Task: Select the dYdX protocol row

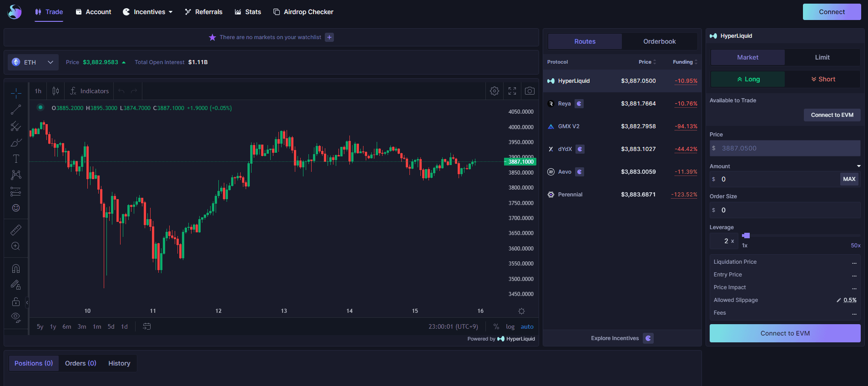Action: (622, 149)
